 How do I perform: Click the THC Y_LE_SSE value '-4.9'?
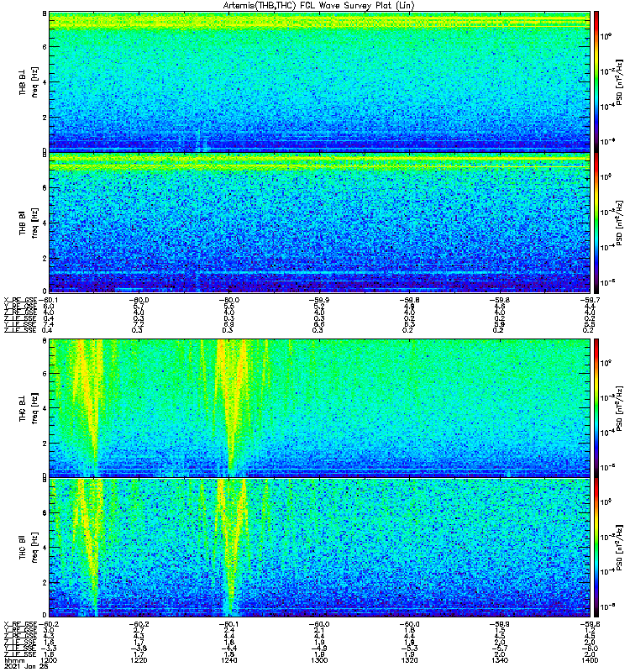coord(319,648)
